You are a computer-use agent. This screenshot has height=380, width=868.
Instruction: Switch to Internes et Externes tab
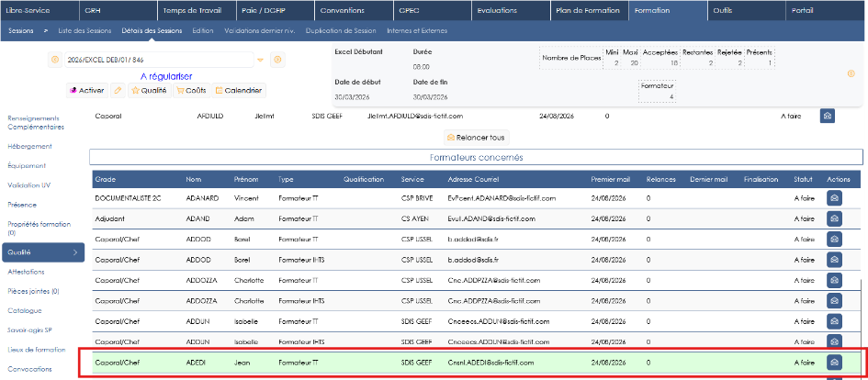pos(417,31)
